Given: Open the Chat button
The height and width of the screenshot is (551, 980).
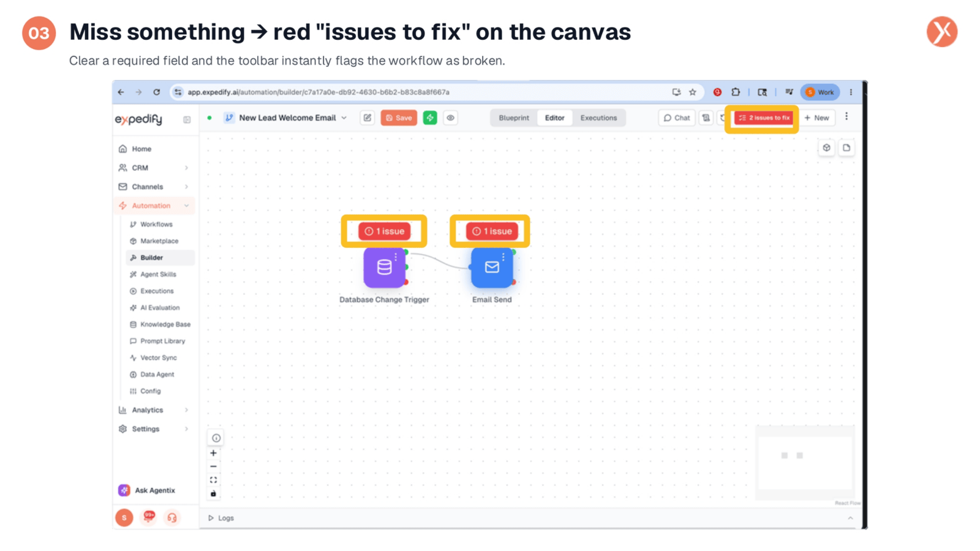Looking at the screenshot, I should 677,118.
